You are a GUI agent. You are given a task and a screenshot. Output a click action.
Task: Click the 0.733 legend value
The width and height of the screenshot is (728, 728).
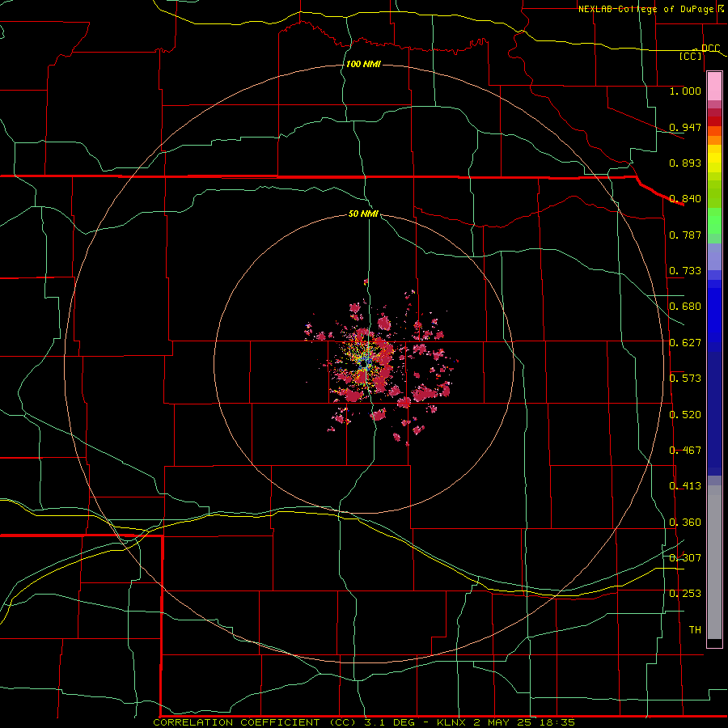click(685, 271)
